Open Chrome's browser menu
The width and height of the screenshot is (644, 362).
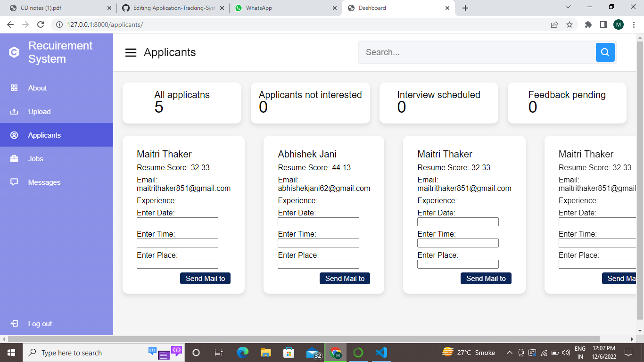[633, 24]
